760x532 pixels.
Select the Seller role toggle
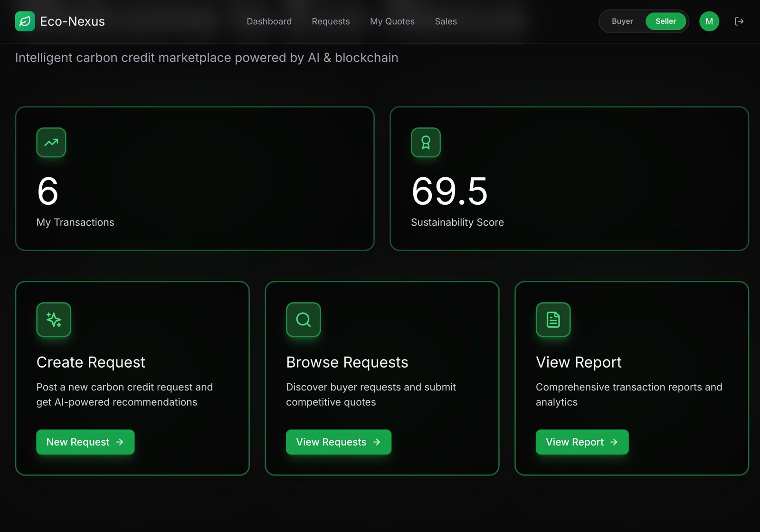click(x=665, y=21)
